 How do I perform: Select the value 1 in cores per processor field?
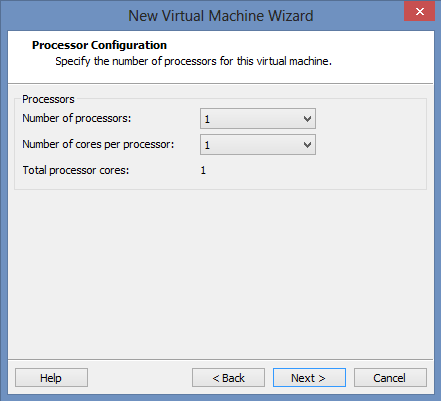[x=207, y=145]
